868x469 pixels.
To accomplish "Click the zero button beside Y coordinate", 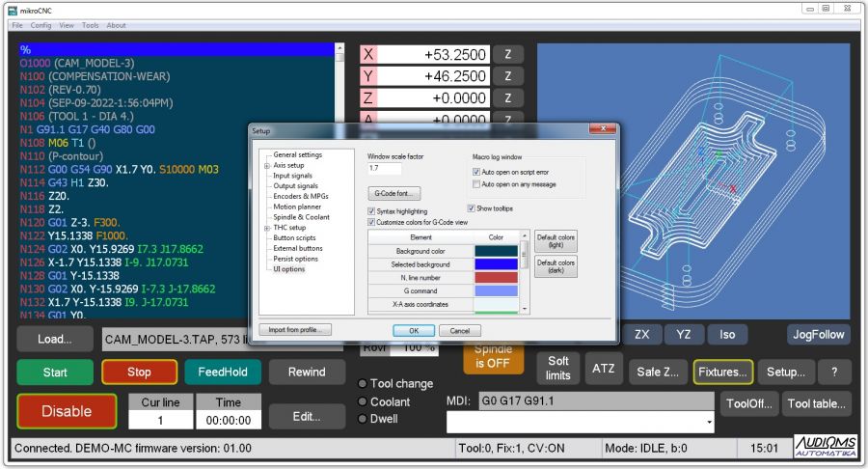I will click(507, 76).
